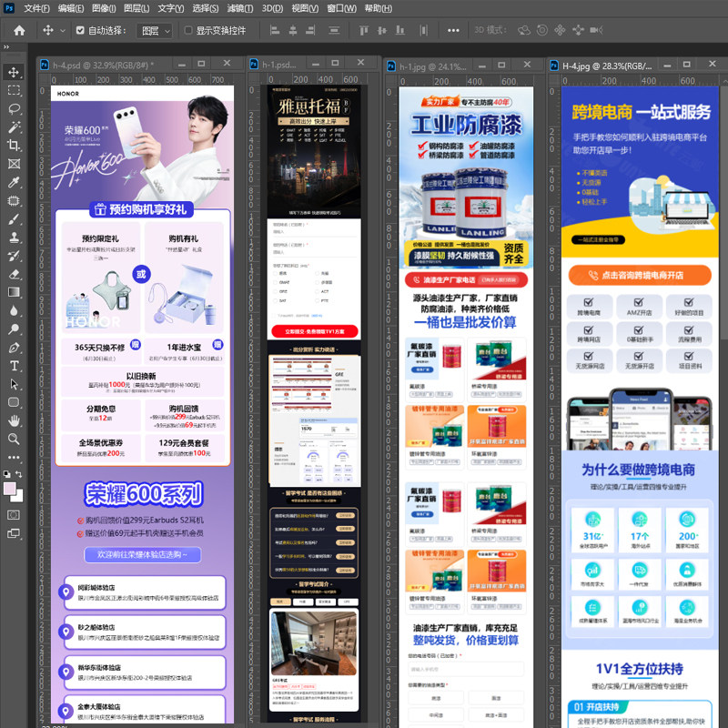Align right edges of layers

coord(310,31)
